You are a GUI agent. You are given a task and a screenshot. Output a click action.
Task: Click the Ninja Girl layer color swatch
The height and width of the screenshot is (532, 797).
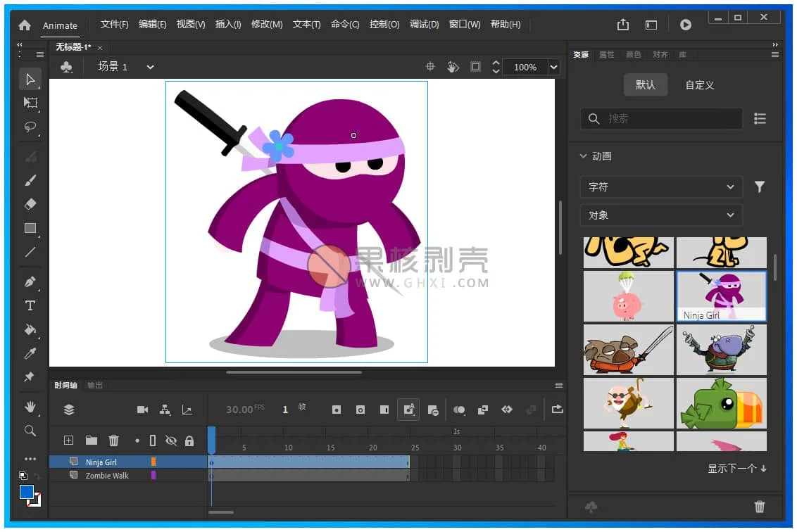click(x=153, y=462)
